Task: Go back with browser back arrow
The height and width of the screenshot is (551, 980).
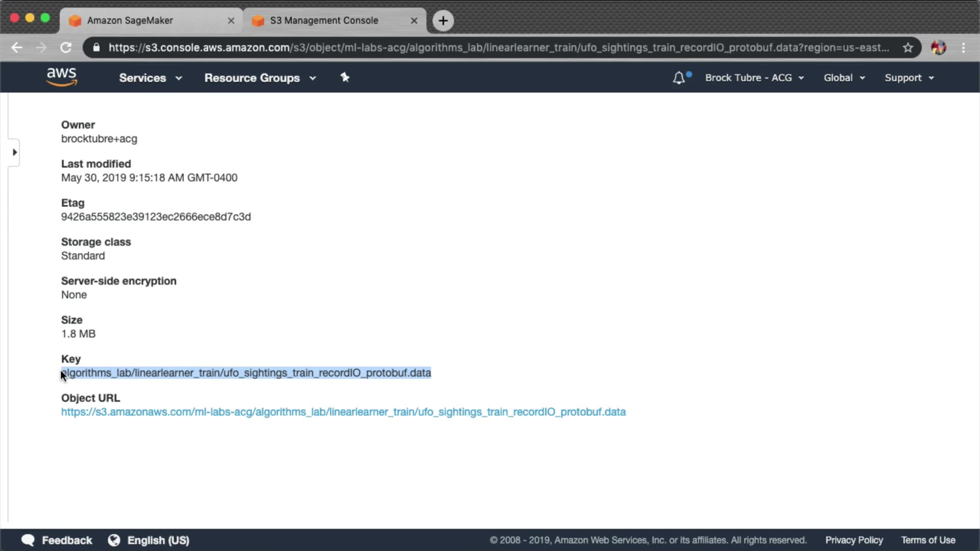Action: tap(17, 47)
